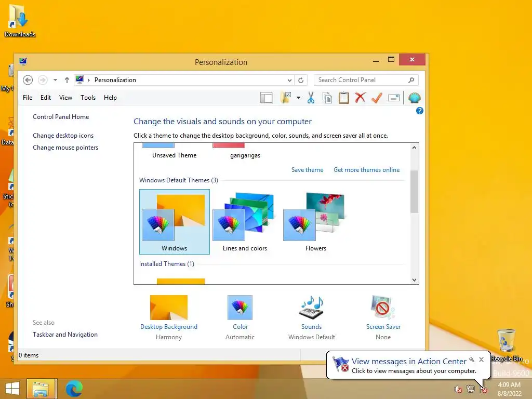Viewport: 532px width, 399px height.
Task: Click the Forward navigation arrow
Action: pyautogui.click(x=43, y=80)
